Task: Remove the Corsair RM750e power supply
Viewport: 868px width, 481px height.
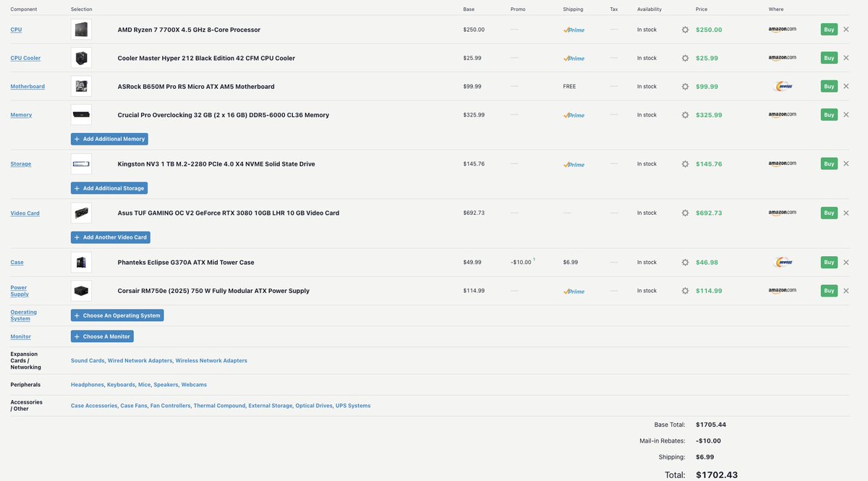Action: tap(846, 291)
